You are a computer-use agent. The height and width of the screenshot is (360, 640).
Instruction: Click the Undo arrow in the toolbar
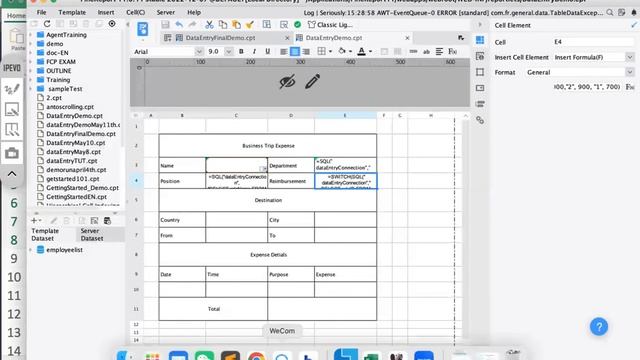pos(179,24)
